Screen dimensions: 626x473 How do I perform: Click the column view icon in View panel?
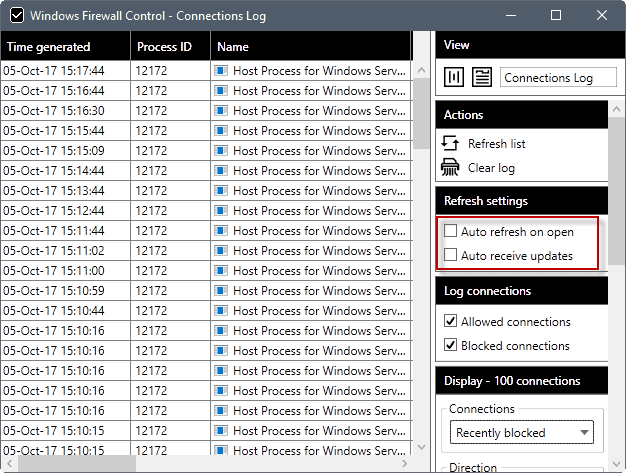454,77
